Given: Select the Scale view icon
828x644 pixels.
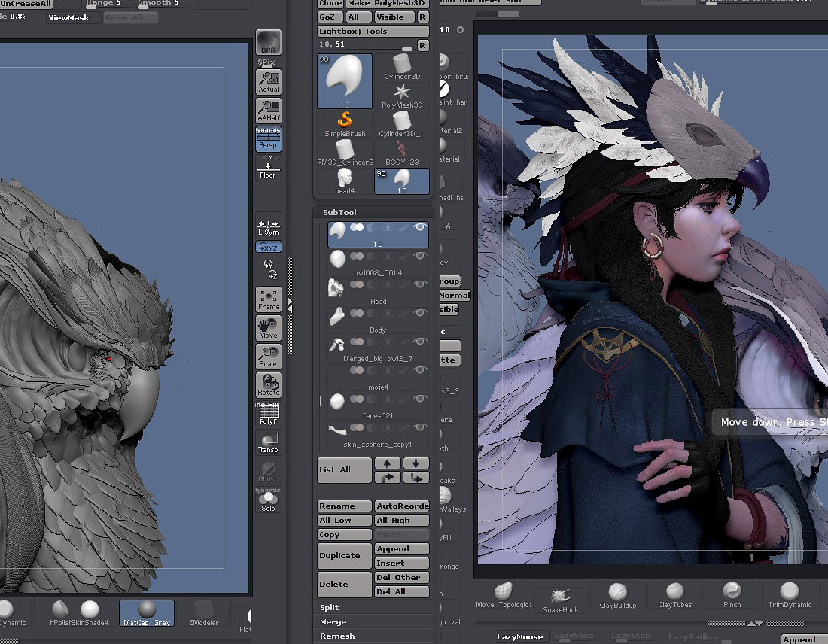Looking at the screenshot, I should click(x=268, y=357).
